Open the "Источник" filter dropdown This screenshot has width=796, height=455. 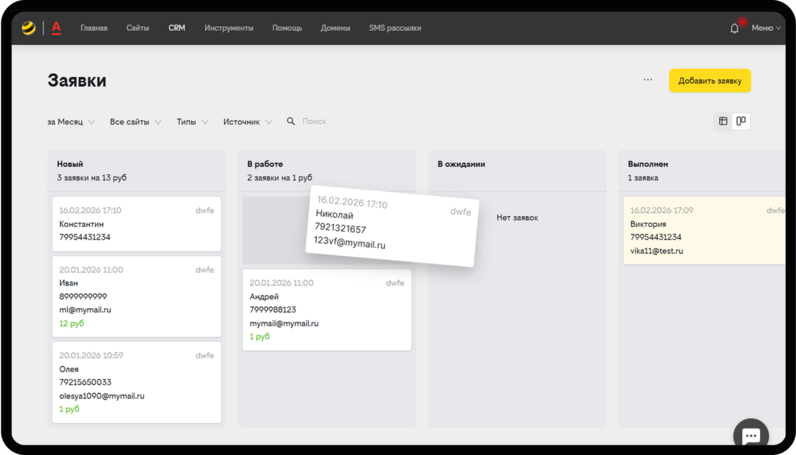click(x=247, y=122)
